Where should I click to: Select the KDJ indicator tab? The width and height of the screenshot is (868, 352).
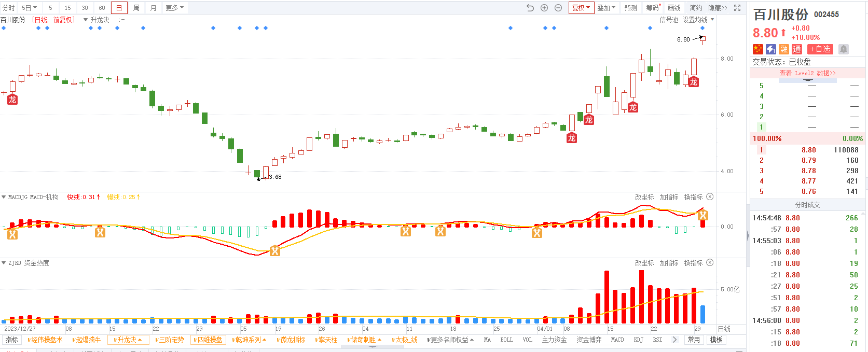pyautogui.click(x=638, y=340)
